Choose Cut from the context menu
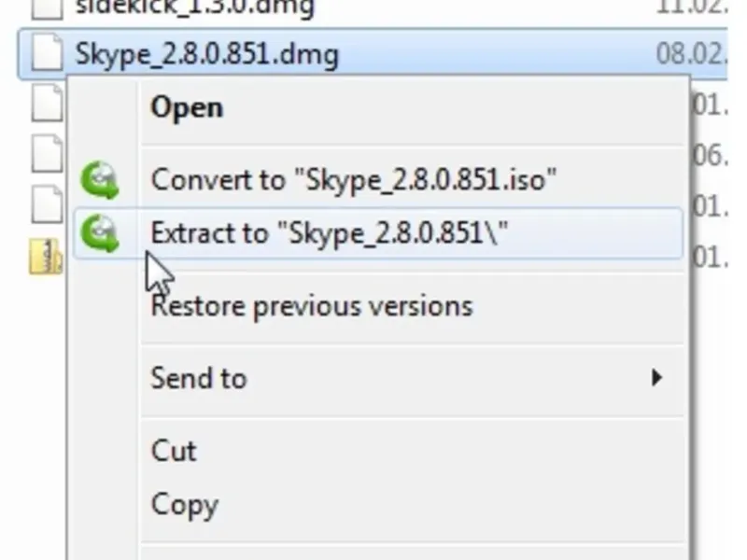The height and width of the screenshot is (560, 747). point(174,451)
